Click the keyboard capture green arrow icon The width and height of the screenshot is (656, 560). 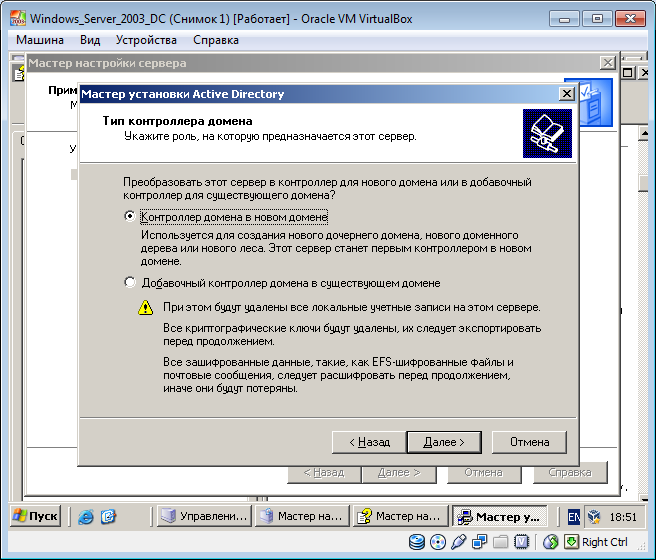[x=571, y=542]
